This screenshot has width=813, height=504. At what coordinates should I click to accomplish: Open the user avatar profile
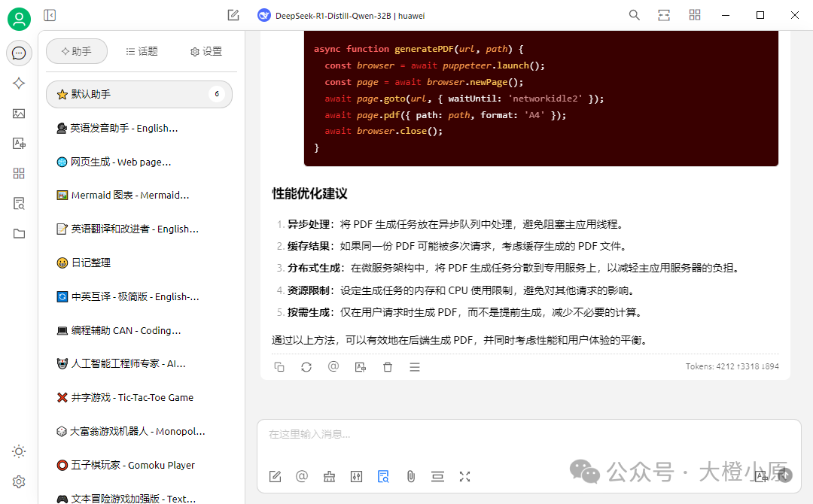19,20
